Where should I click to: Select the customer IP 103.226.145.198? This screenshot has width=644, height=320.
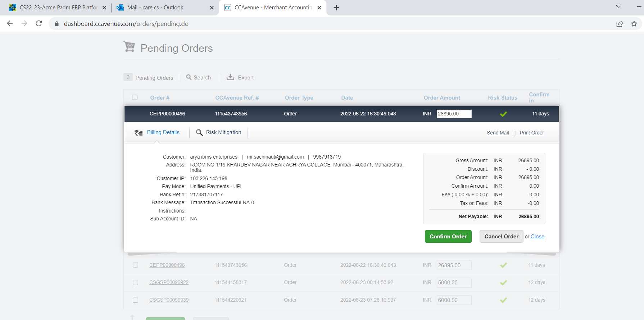pyautogui.click(x=209, y=178)
